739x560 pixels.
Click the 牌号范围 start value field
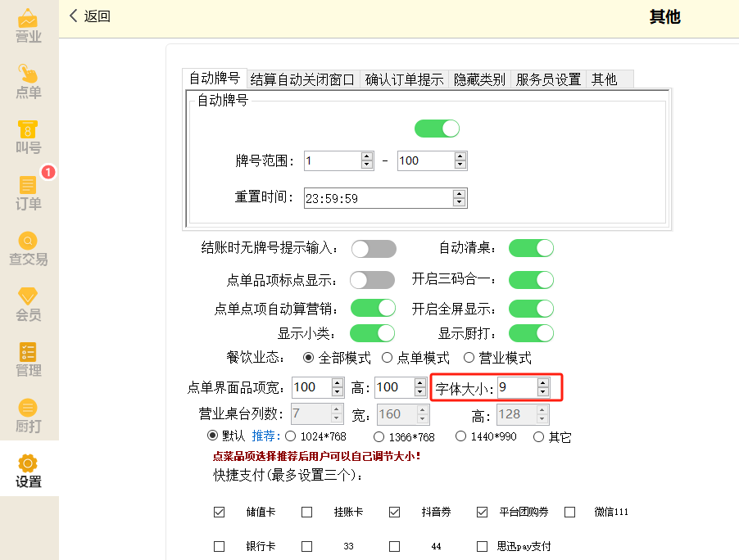[x=331, y=161]
